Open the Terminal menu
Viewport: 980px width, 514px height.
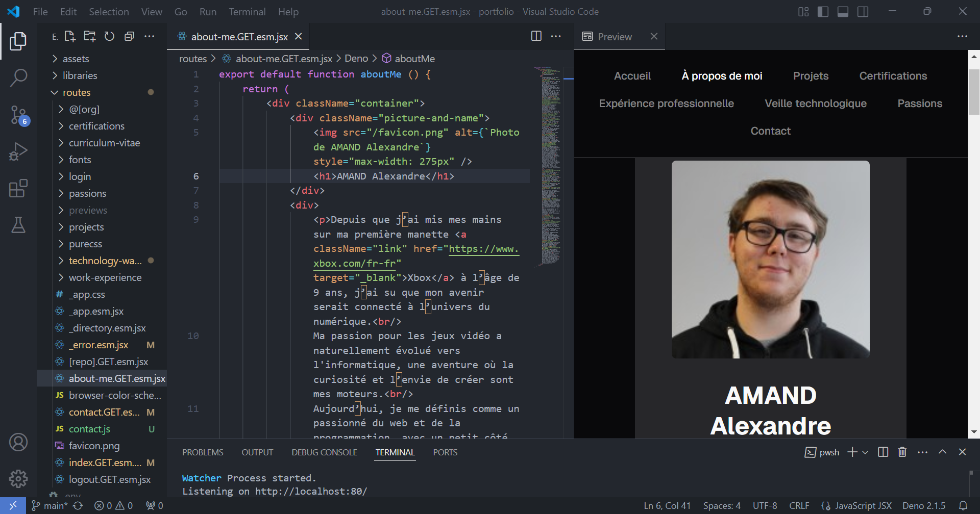point(247,12)
